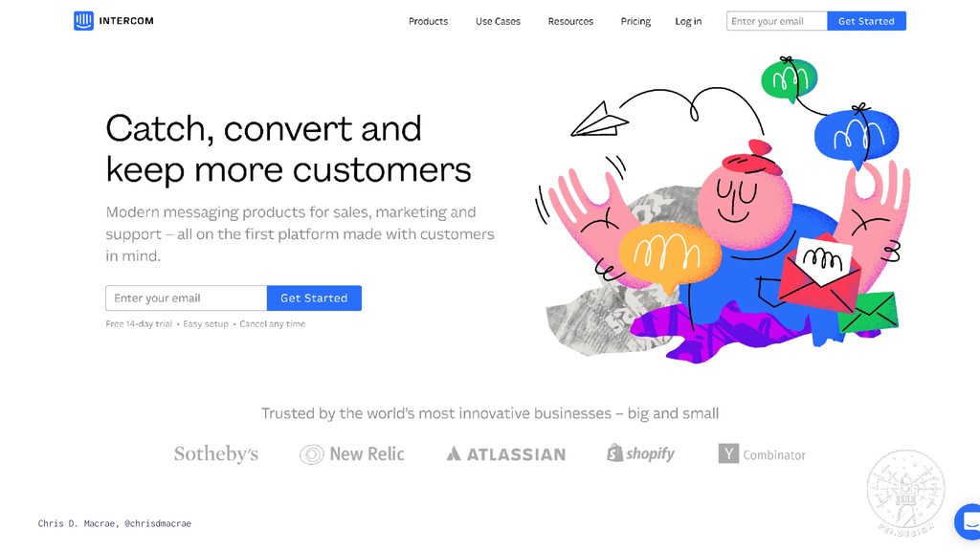The width and height of the screenshot is (980, 551).
Task: Click the red envelope illustration
Action: click(x=820, y=274)
